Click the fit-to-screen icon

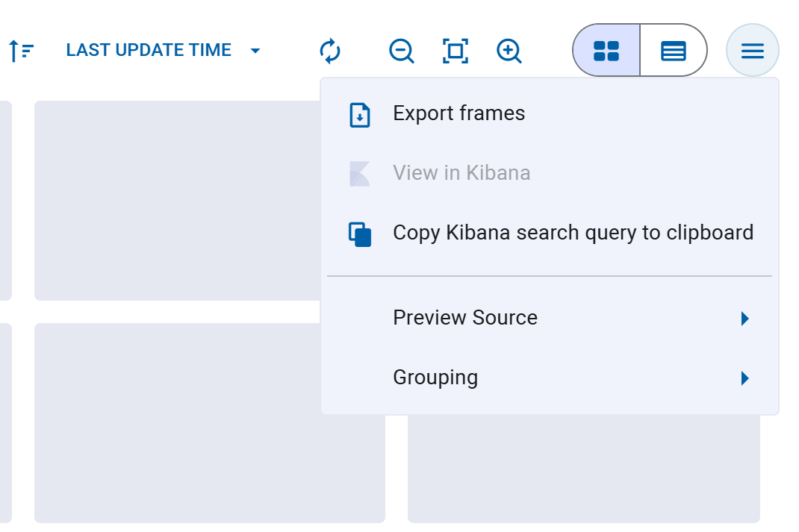(455, 50)
